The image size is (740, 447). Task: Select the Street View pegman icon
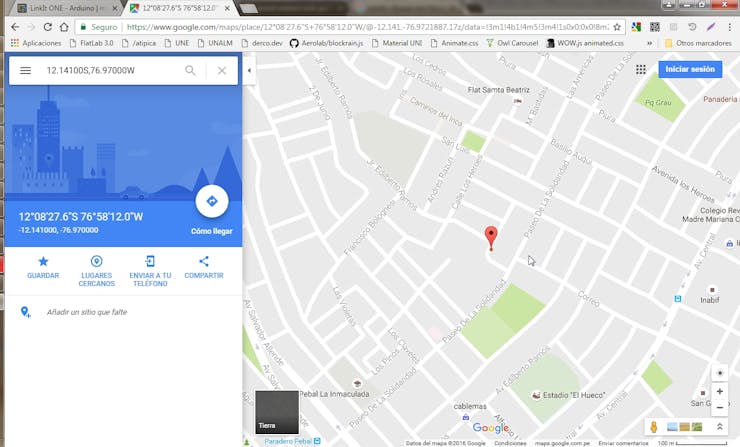(654, 427)
